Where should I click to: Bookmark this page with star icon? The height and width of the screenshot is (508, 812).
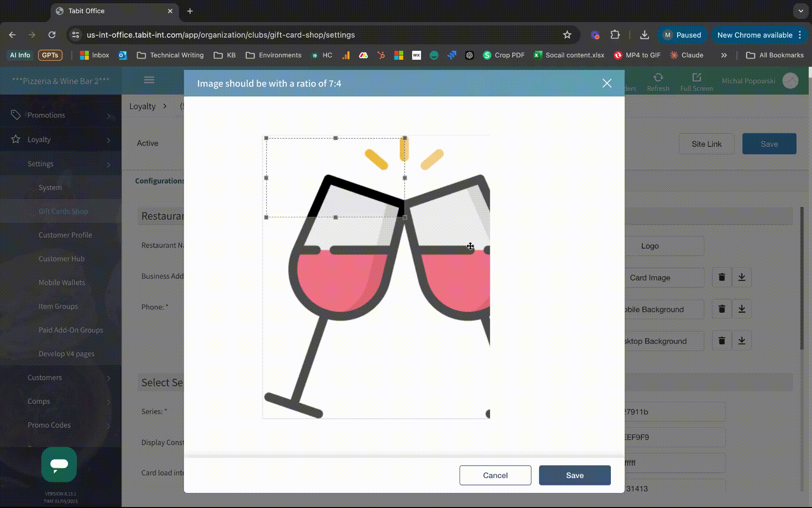[567, 35]
